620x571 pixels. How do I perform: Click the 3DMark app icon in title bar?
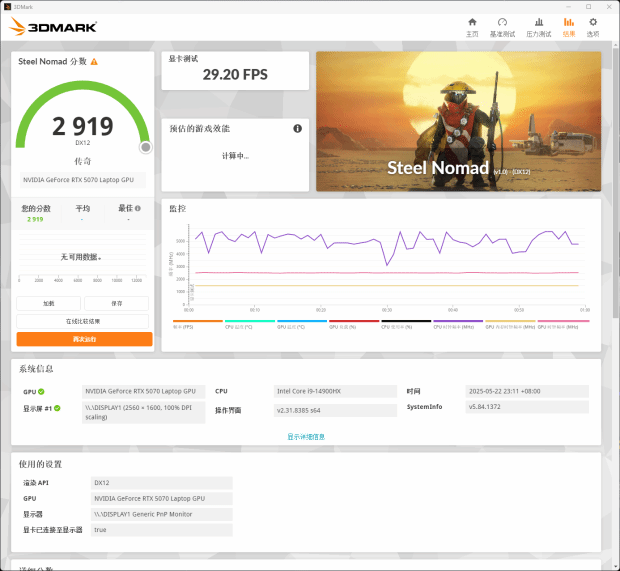click(x=7, y=7)
